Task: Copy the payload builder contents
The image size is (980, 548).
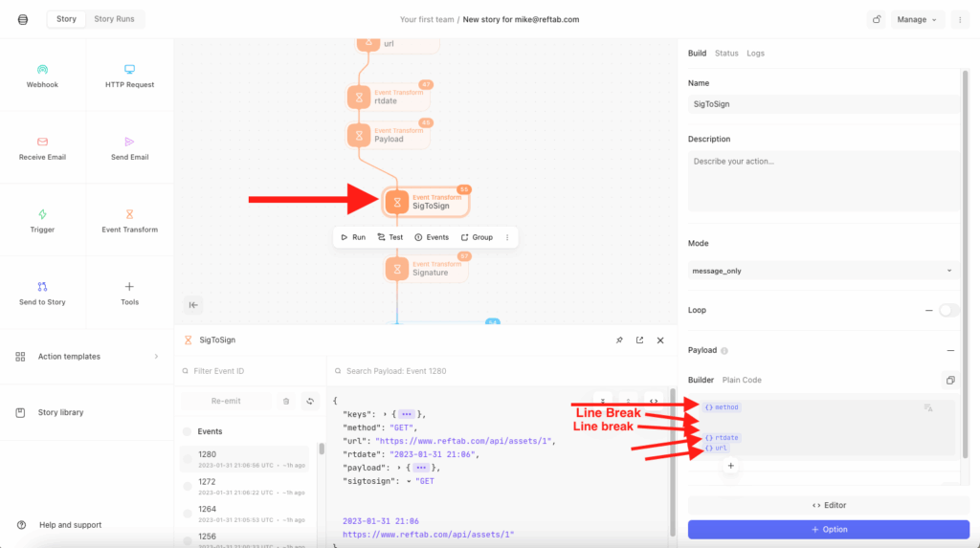Action: click(950, 380)
